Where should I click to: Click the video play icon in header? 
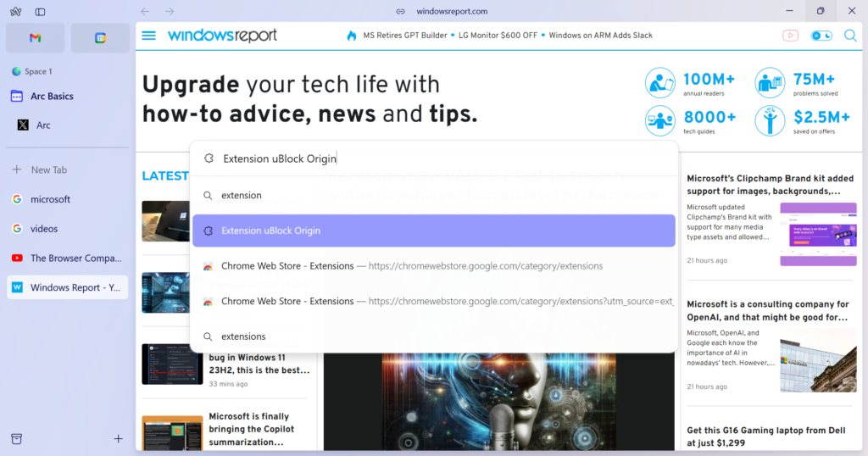[x=791, y=36]
